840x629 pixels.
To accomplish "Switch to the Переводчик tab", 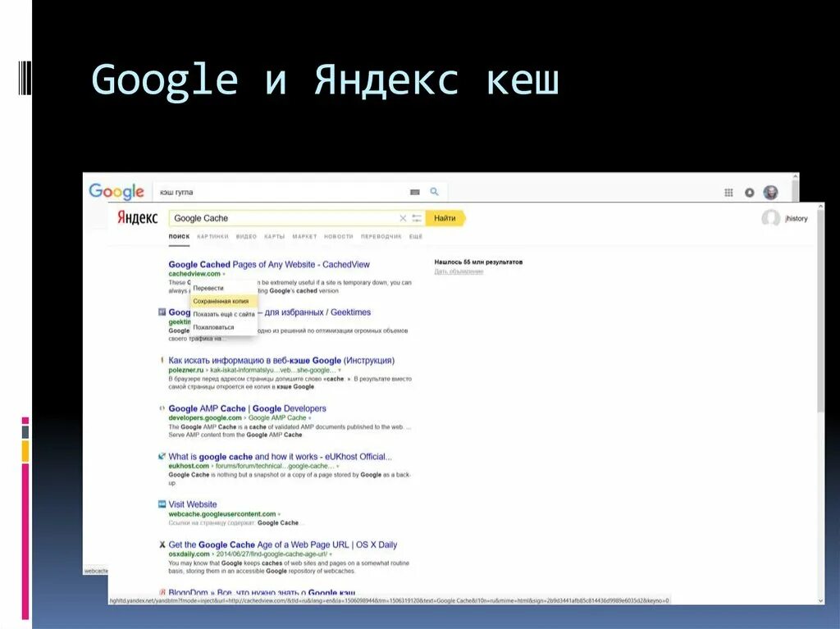I will click(x=381, y=236).
